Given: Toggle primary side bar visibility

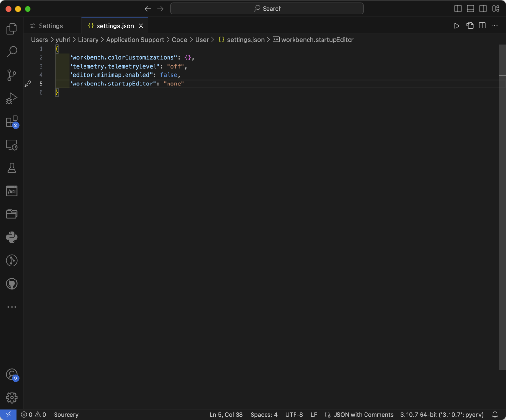Looking at the screenshot, I should [x=458, y=9].
